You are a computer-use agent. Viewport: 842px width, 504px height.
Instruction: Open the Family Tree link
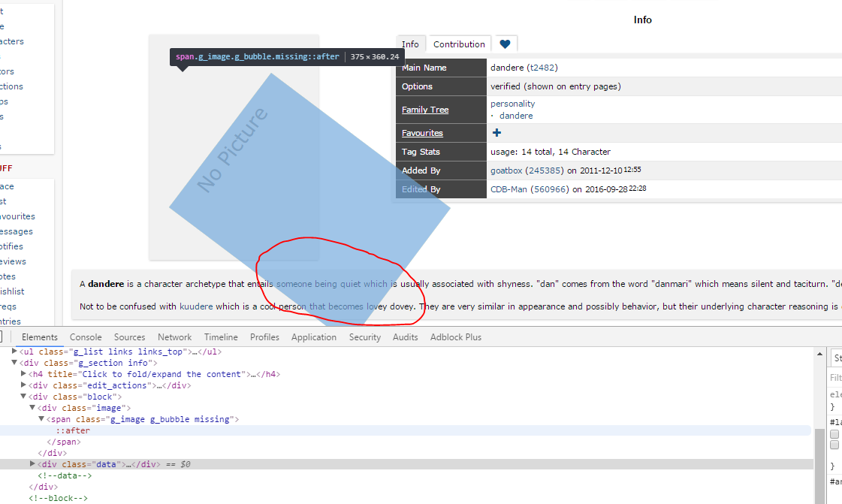[425, 110]
